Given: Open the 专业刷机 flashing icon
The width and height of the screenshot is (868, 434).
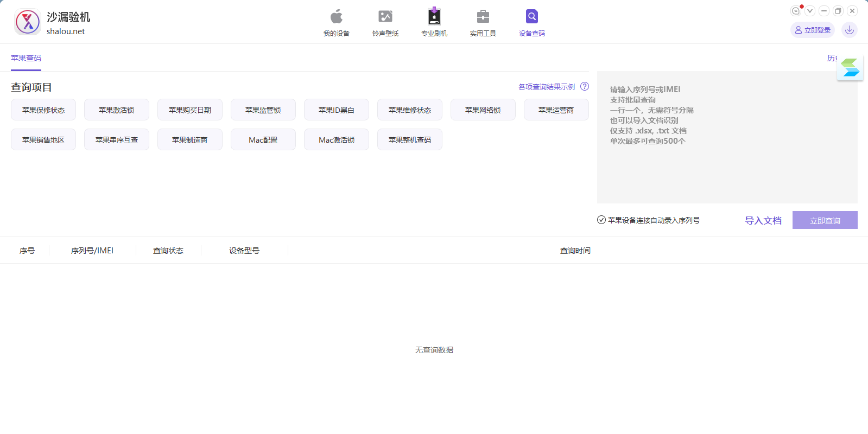Looking at the screenshot, I should point(434,17).
